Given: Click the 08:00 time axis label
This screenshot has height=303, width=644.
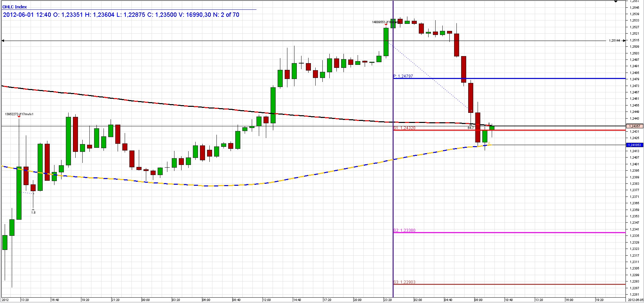Looking at the screenshot, I should pos(478,300).
